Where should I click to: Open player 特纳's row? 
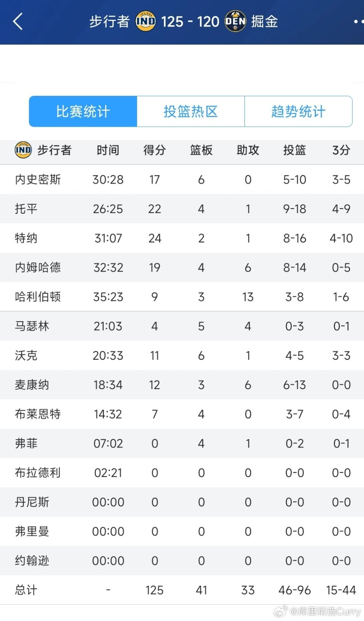tap(182, 238)
